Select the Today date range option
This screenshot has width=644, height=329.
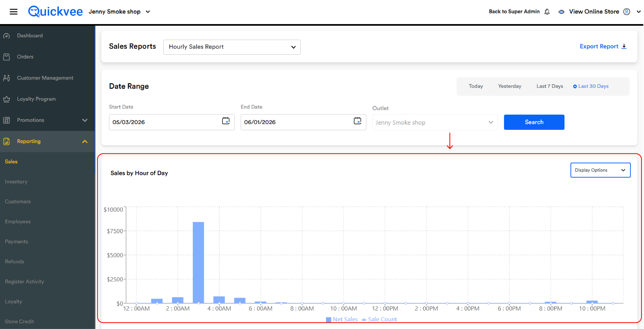click(x=476, y=86)
